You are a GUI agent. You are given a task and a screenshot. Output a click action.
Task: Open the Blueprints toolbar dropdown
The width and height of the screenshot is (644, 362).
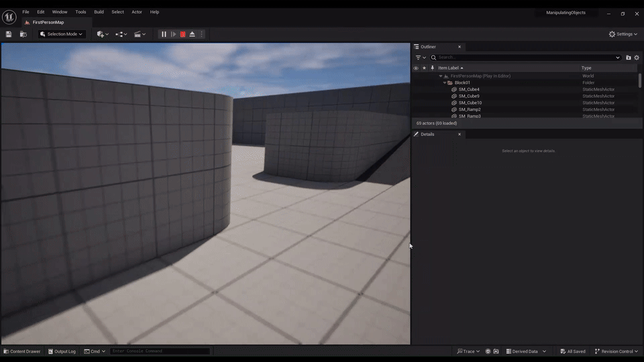(x=121, y=34)
